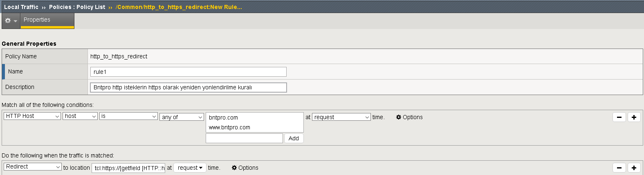
Task: Go to Policies : Policy List breadcrumb
Action: point(77,7)
